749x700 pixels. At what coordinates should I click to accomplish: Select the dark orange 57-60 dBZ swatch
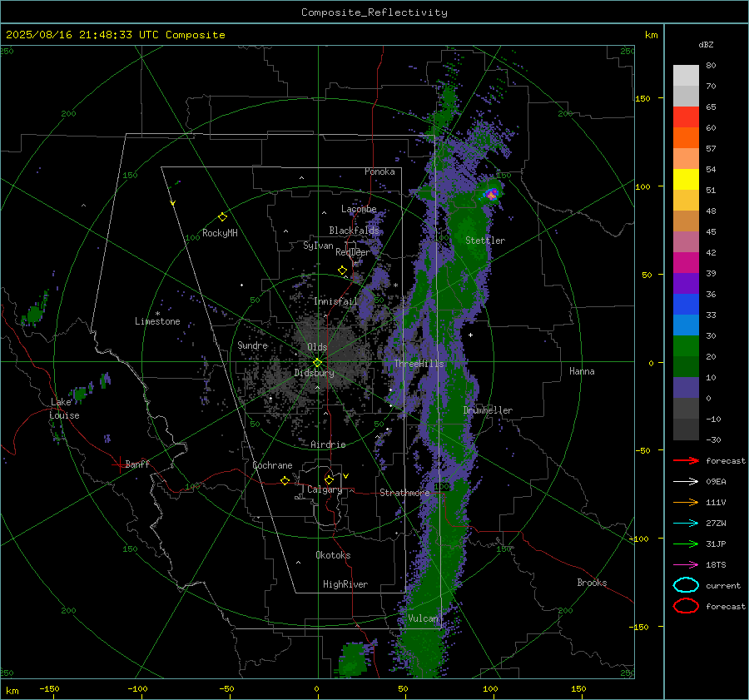686,138
